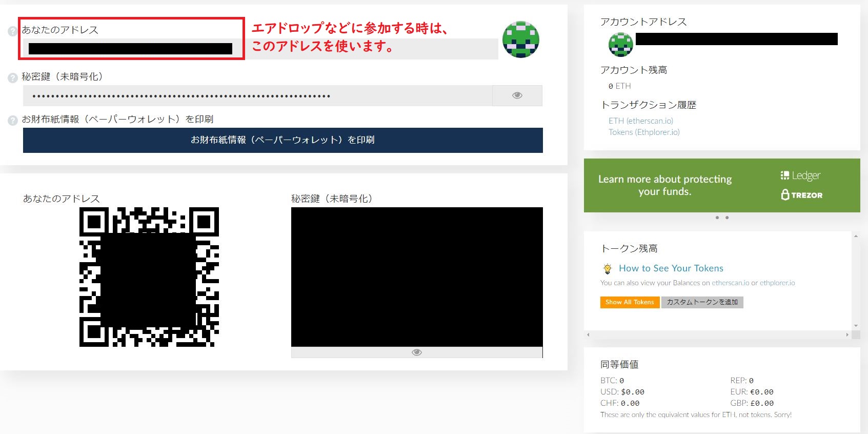Click address QR code image
Screen dimensions: 868x434
pos(149,277)
